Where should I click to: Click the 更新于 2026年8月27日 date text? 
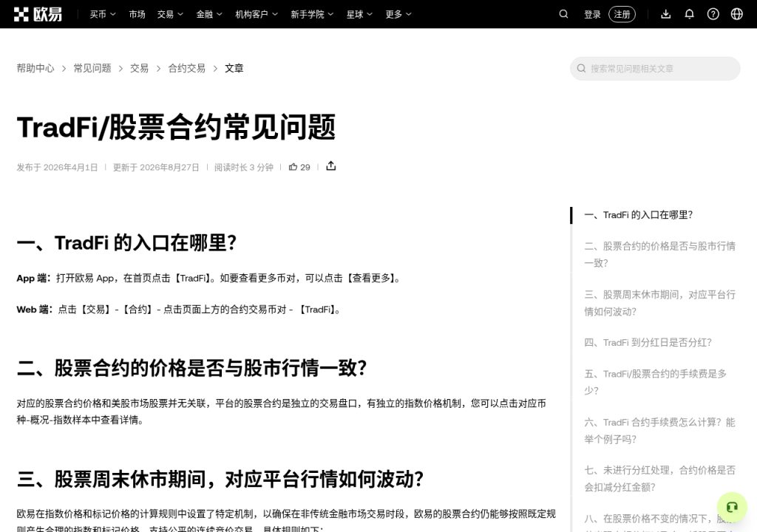click(x=156, y=168)
